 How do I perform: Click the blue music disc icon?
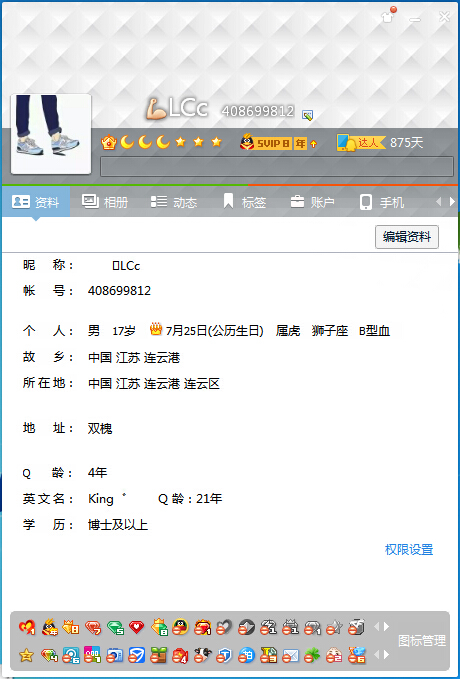pyautogui.click(x=71, y=656)
